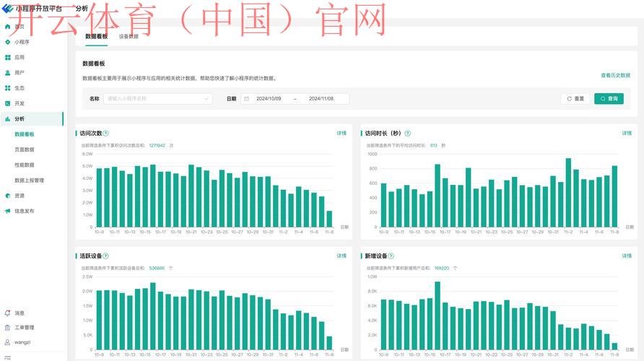
Task: Switch to the 设备数据 tab
Action: click(129, 36)
